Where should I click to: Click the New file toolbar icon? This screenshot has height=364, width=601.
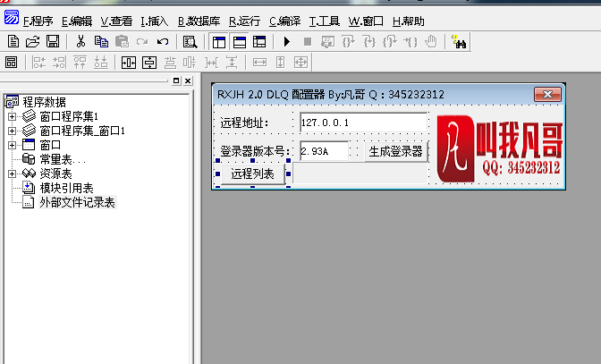[13, 41]
